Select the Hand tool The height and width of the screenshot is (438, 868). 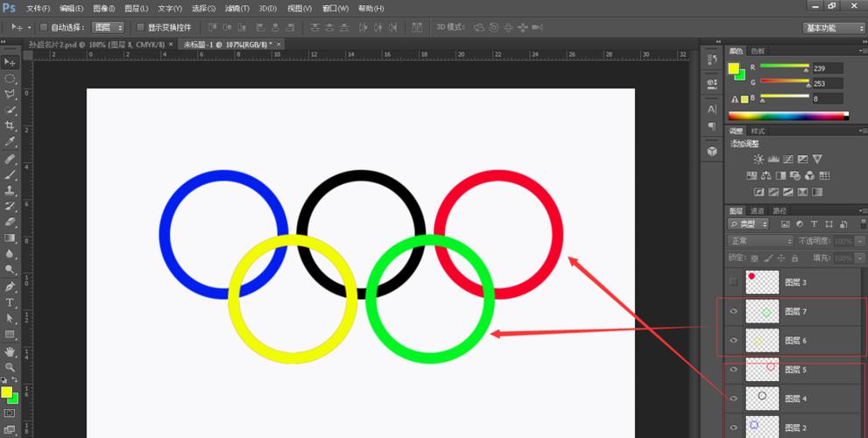pyautogui.click(x=10, y=351)
